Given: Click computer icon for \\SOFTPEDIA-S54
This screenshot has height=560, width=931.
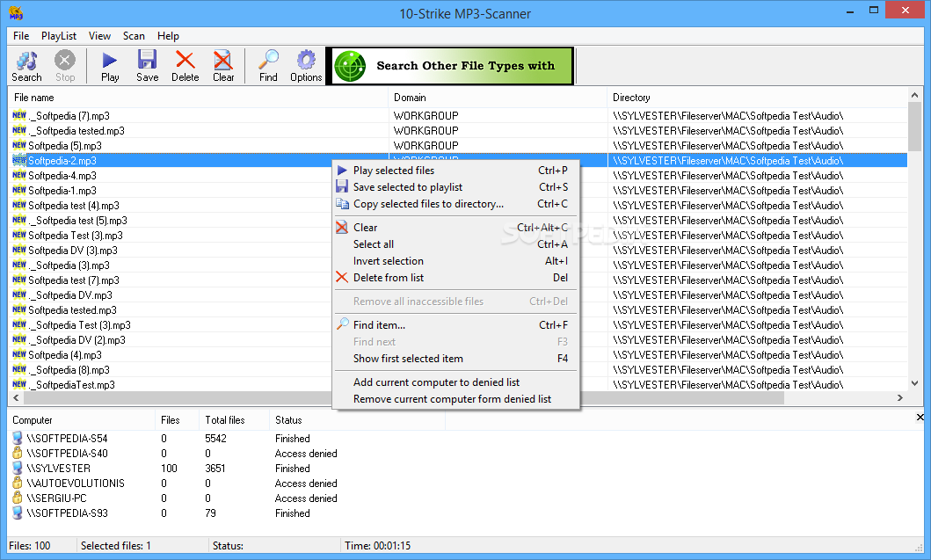Looking at the screenshot, I should 18,439.
